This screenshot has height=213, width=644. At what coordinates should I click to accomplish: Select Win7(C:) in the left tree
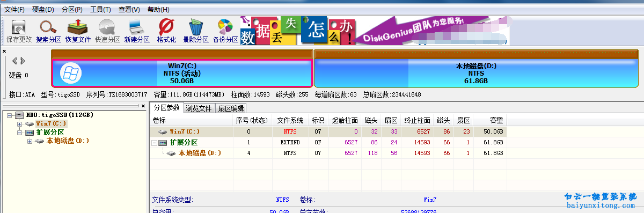[52, 124]
